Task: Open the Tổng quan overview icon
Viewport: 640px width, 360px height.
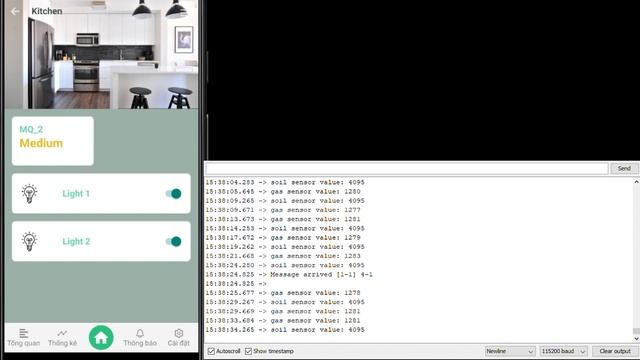Action: (24, 333)
